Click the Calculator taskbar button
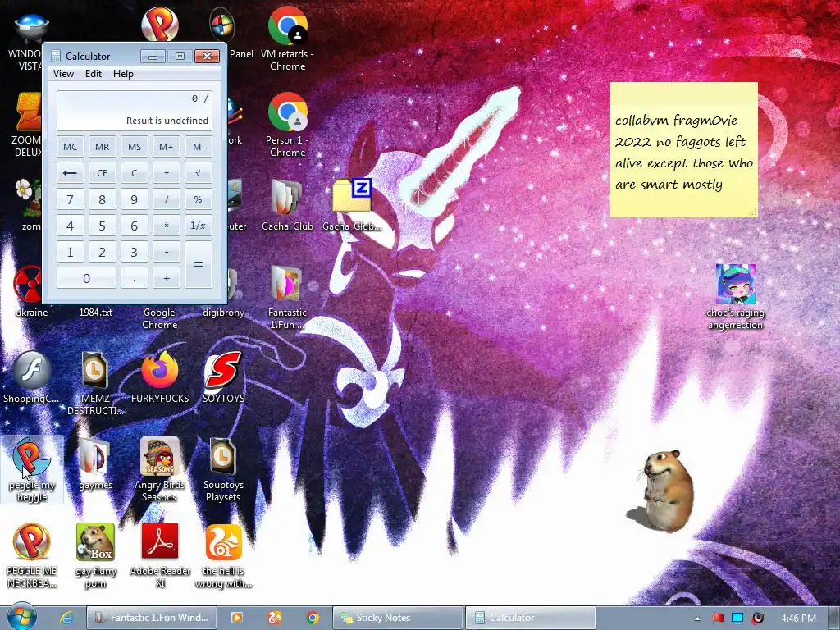The width and height of the screenshot is (840, 630). (531, 618)
